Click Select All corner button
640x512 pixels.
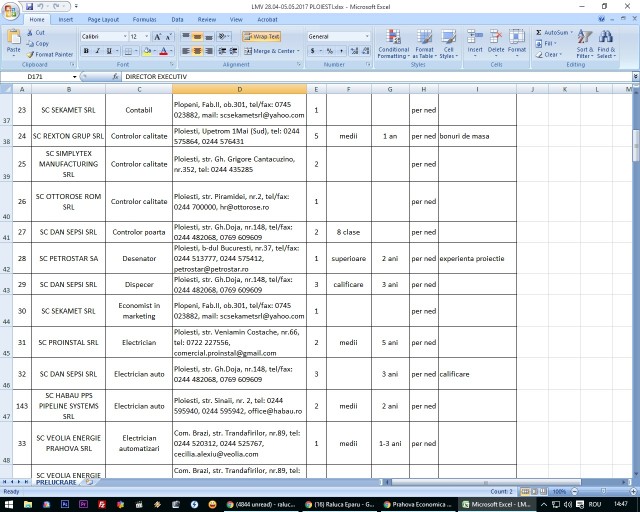tap(6, 89)
